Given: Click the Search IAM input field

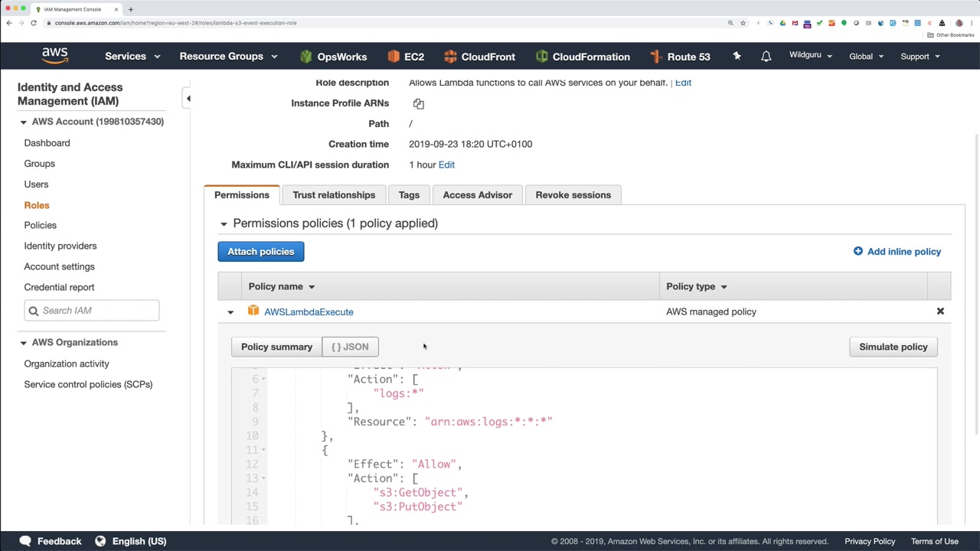Looking at the screenshot, I should coord(98,311).
